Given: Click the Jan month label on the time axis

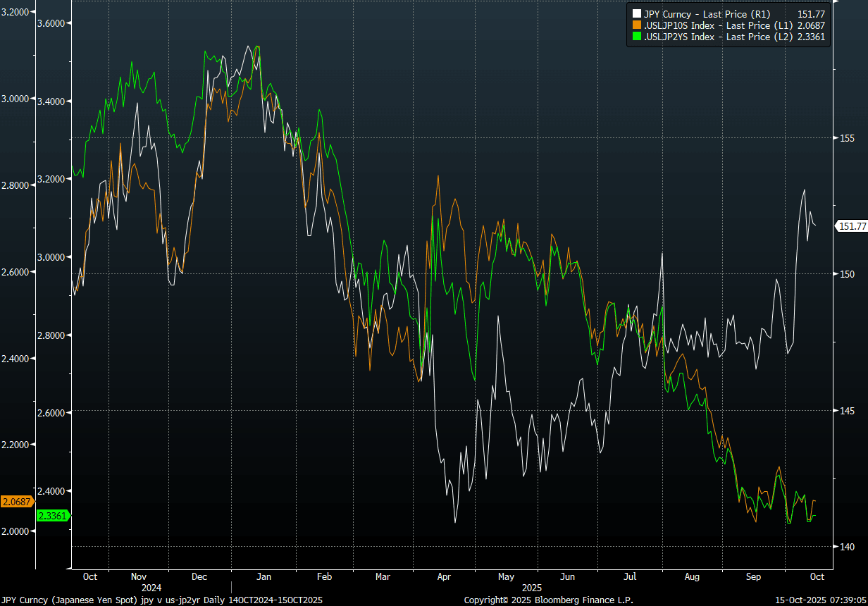Looking at the screenshot, I should [263, 576].
